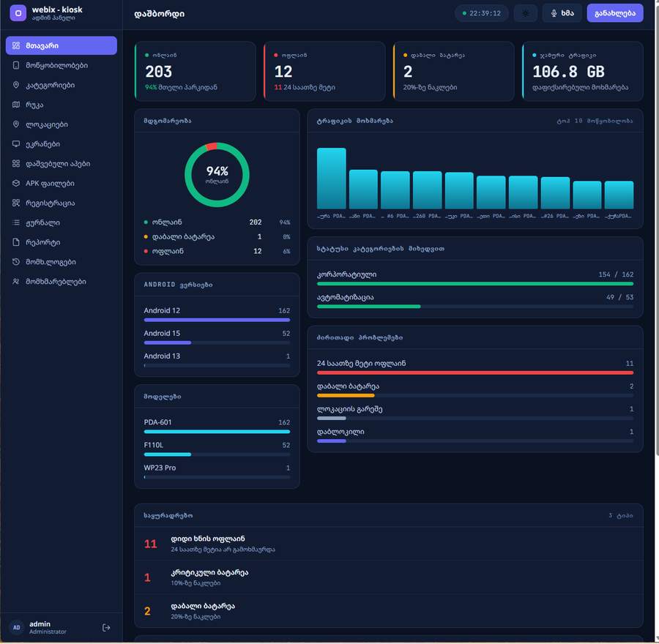Click the ლოკაციის გარეშე problem bar
This screenshot has width=659, height=644.
475,418
